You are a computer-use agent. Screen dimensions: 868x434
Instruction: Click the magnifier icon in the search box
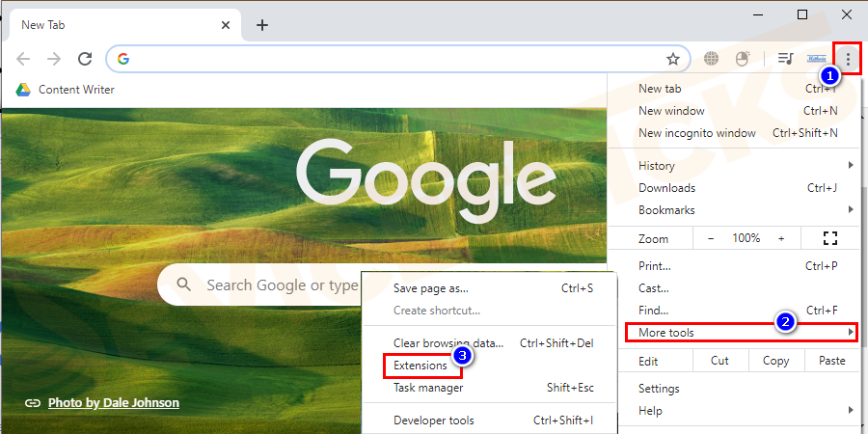(184, 285)
